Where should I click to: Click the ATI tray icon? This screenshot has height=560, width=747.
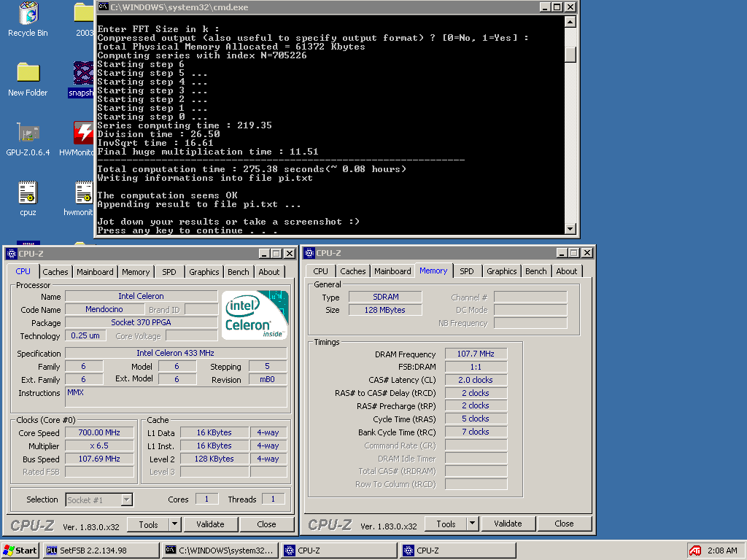click(695, 551)
